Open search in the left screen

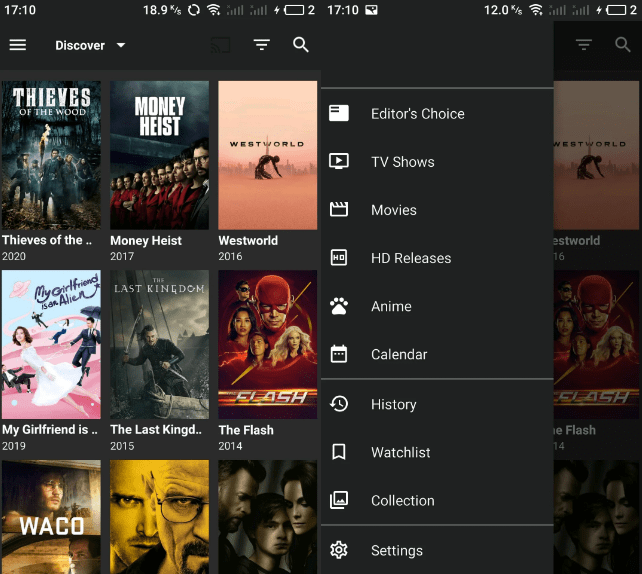pos(301,45)
